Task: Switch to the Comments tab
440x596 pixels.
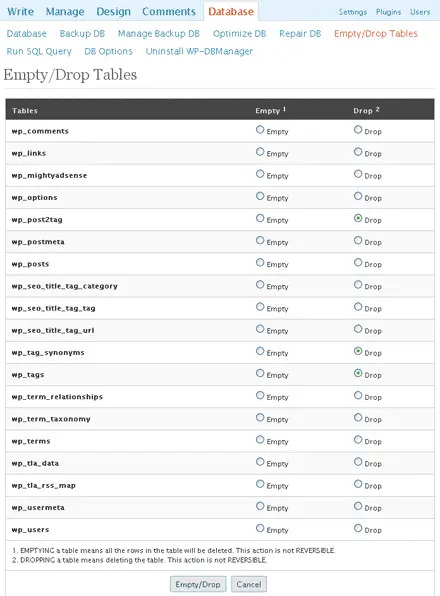Action: tap(169, 11)
